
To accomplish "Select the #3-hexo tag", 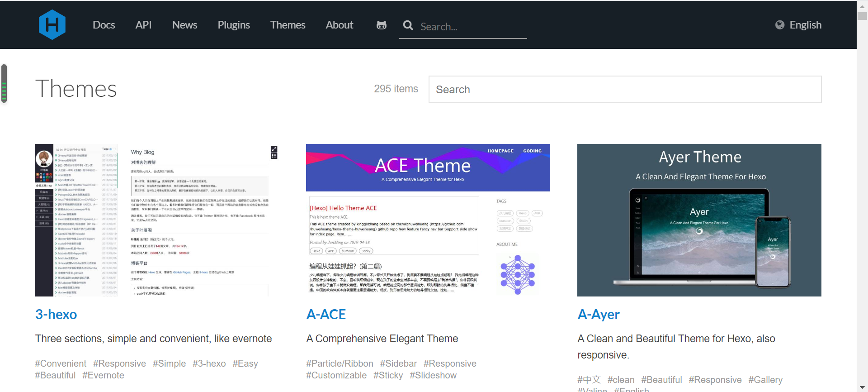I will pyautogui.click(x=209, y=363).
